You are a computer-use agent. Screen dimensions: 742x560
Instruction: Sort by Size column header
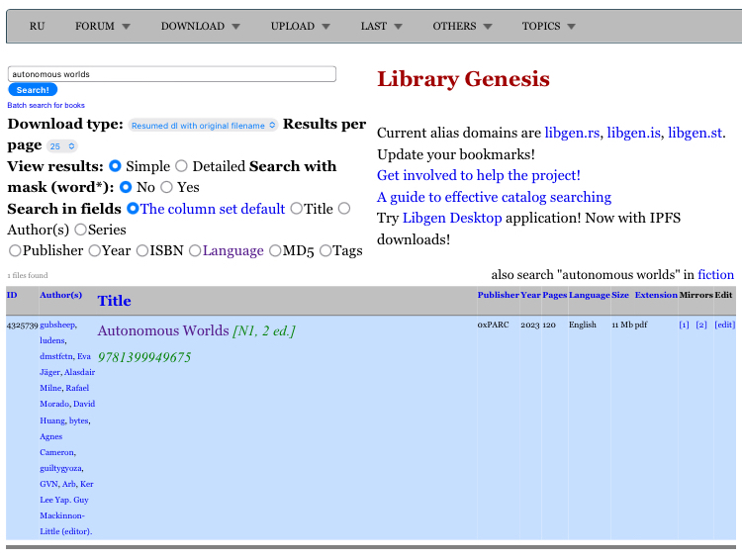pos(620,295)
